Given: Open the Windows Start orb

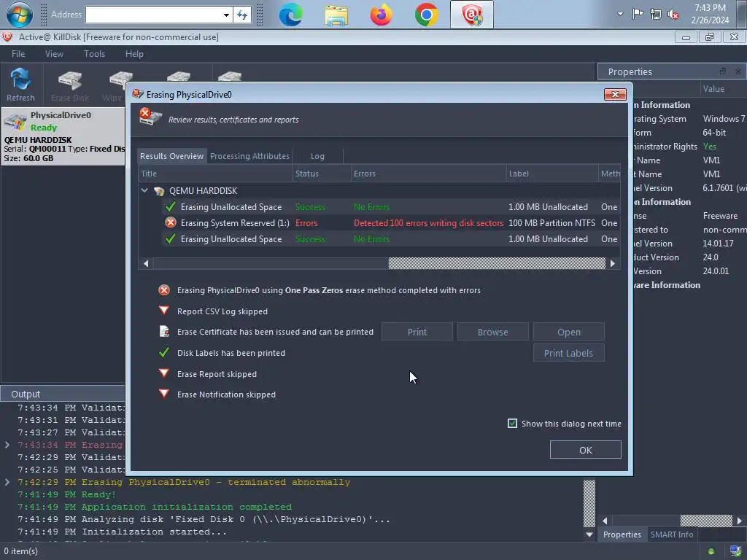Looking at the screenshot, I should tap(20, 15).
